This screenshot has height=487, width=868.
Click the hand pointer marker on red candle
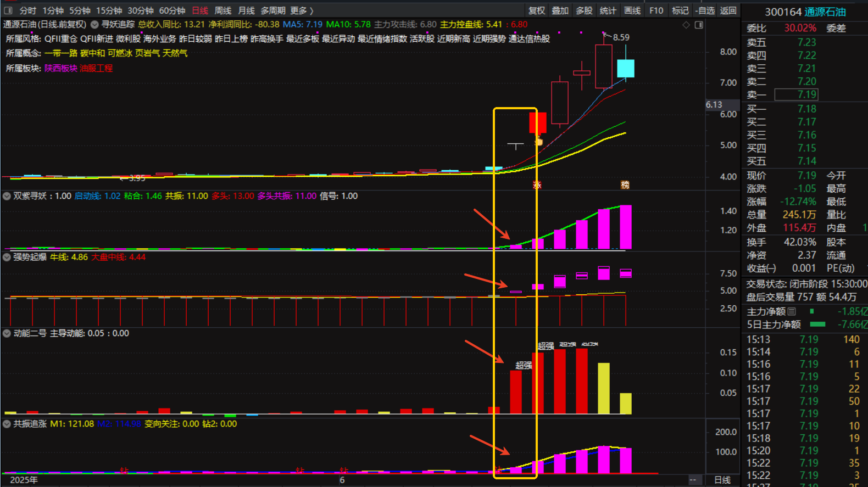(538, 142)
